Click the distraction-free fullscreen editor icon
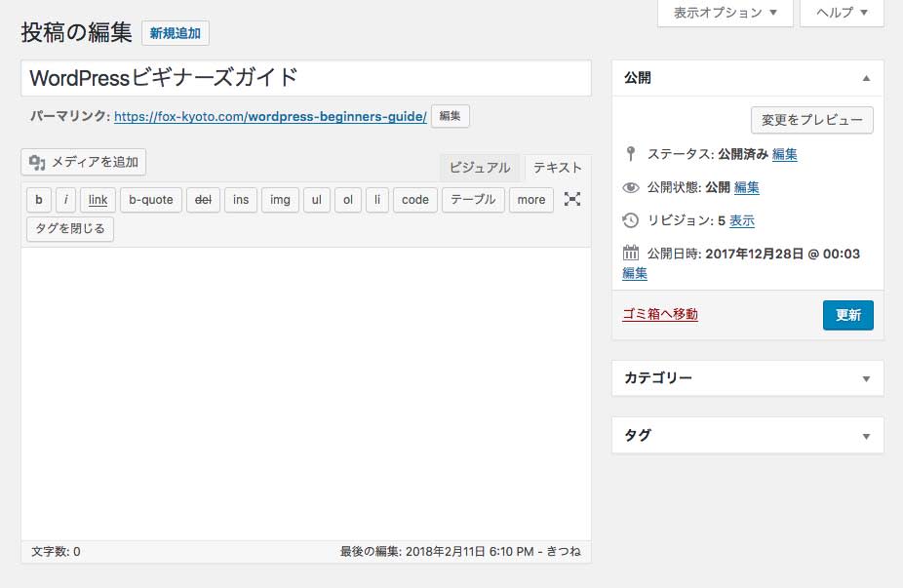This screenshot has height=588, width=903. tap(571, 199)
